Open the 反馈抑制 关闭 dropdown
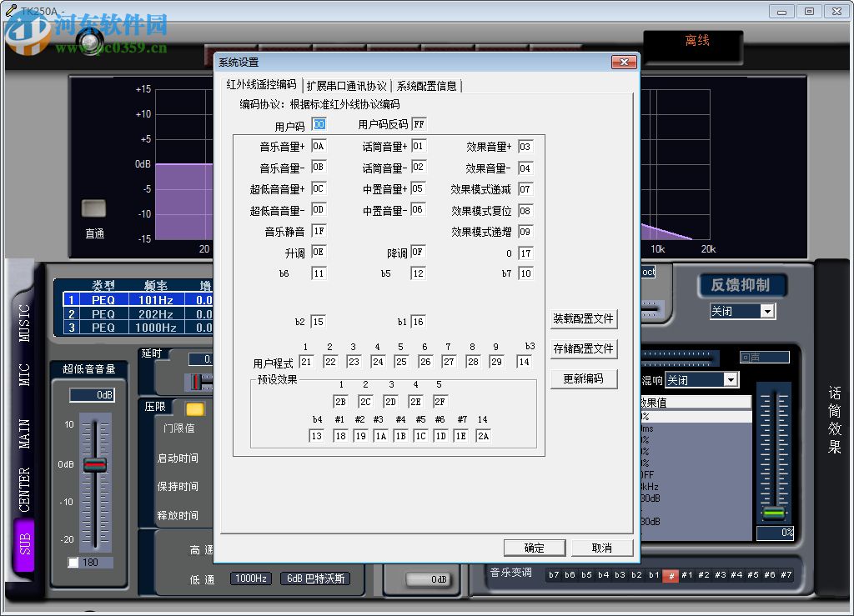The width and height of the screenshot is (854, 616). click(x=742, y=311)
